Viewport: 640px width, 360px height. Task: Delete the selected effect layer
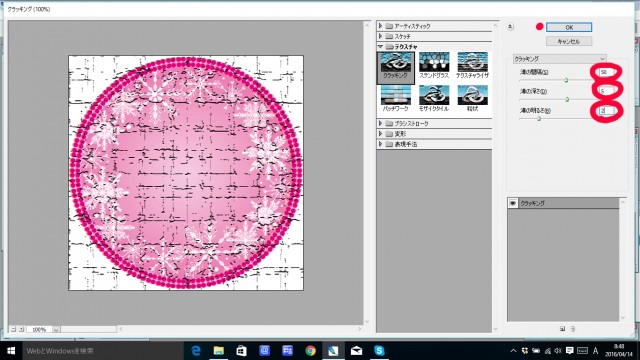[x=573, y=329]
